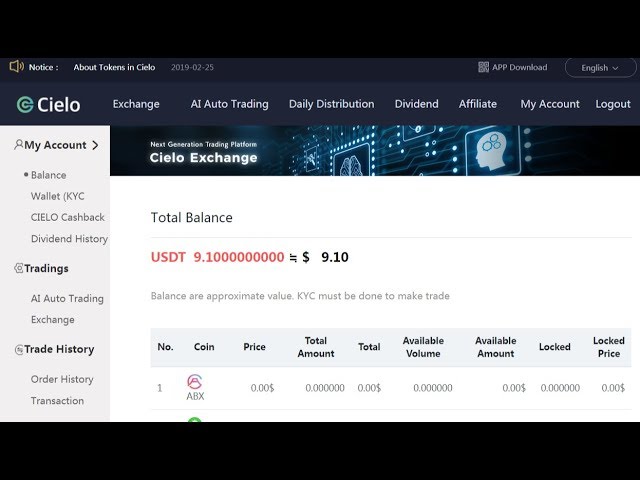Screen dimensions: 640x480
Task: Click the Trade History section icon
Action: click(19, 349)
